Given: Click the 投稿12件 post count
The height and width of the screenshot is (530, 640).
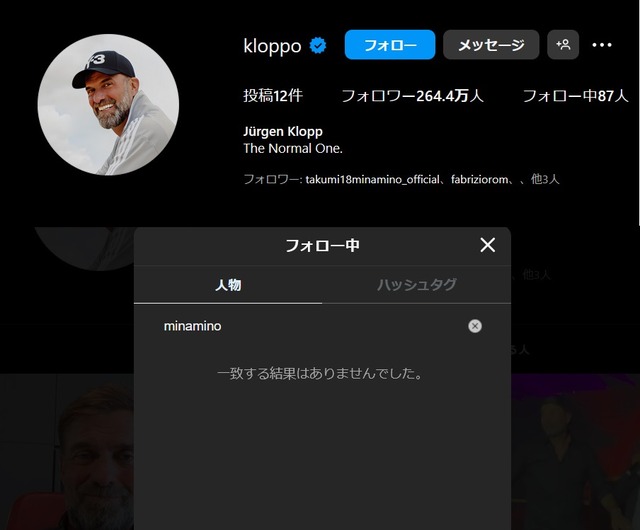Looking at the screenshot, I should pos(273,96).
